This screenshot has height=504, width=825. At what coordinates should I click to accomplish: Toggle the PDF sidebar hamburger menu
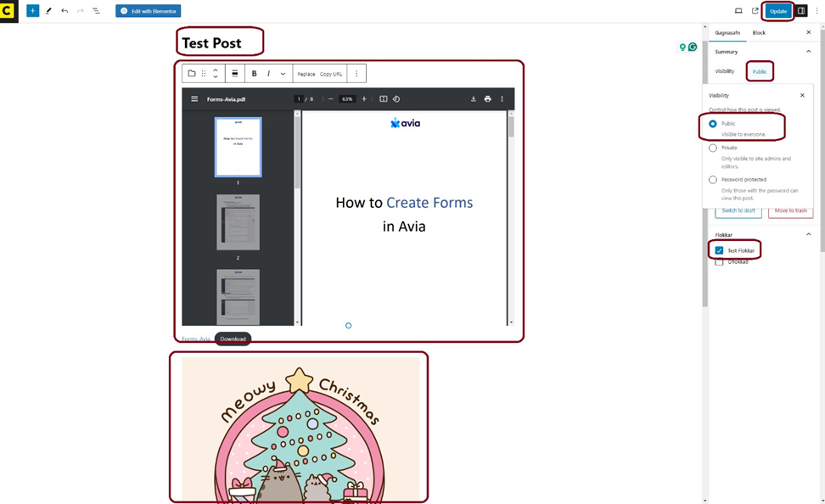tap(194, 99)
